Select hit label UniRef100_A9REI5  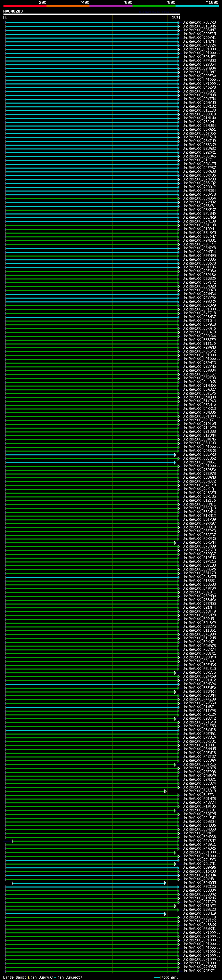point(199,34)
